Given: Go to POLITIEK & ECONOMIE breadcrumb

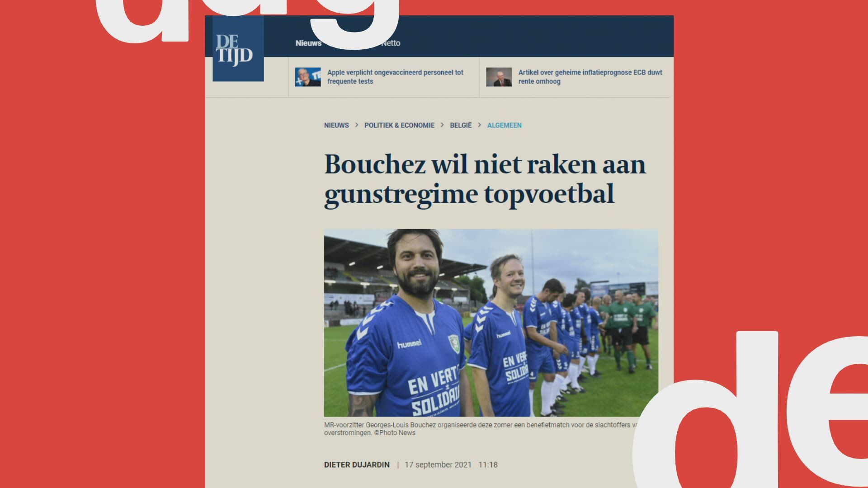Looking at the screenshot, I should (399, 125).
